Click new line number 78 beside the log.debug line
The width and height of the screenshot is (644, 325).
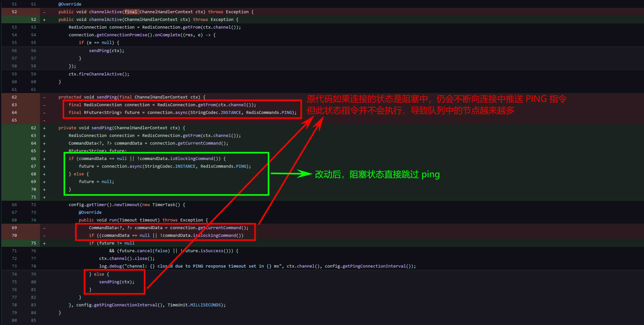pos(33,266)
